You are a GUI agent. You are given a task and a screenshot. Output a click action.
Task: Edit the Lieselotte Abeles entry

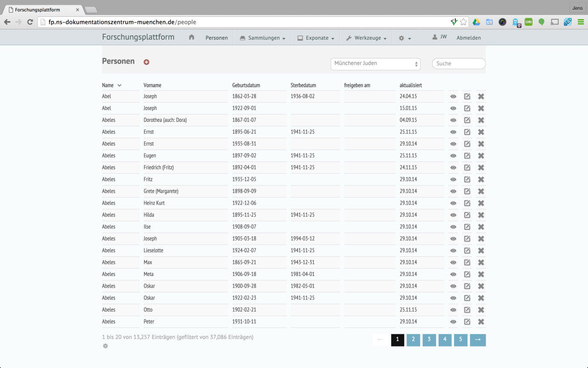(x=467, y=250)
